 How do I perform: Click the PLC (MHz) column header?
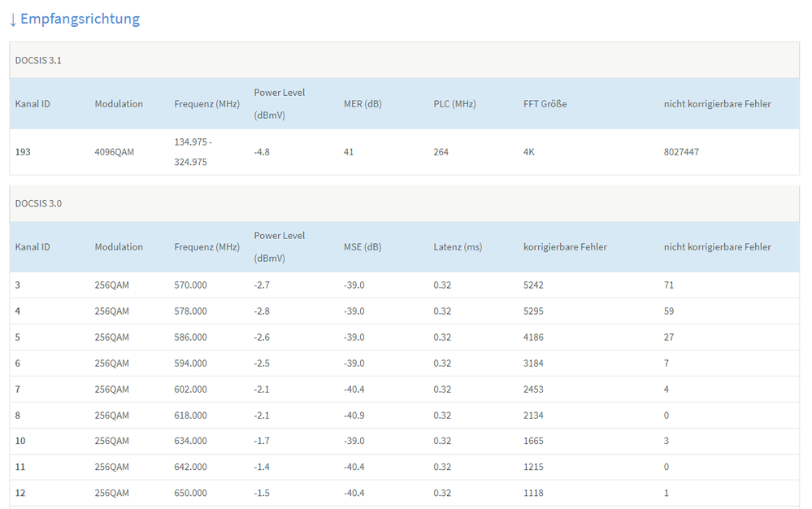point(454,104)
